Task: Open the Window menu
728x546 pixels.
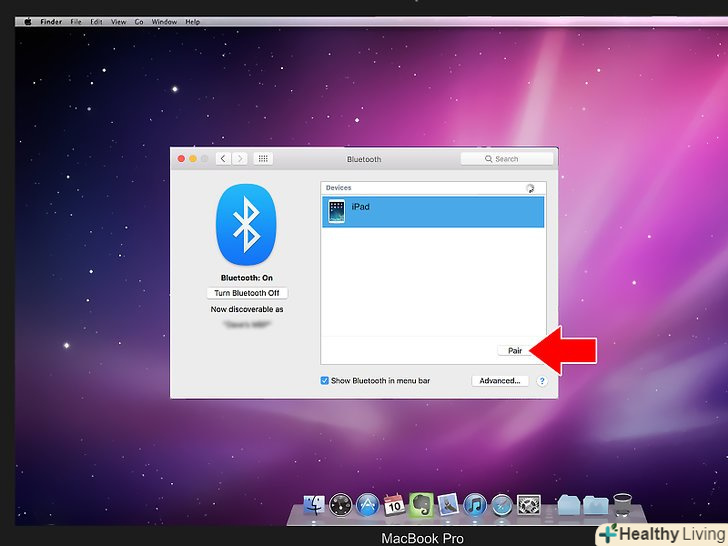Action: 164,22
